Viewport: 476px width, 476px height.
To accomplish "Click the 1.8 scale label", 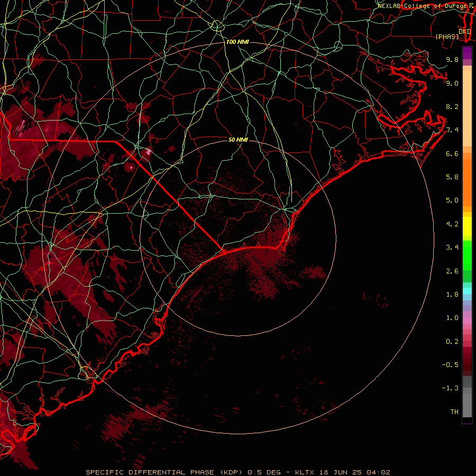I will pyautogui.click(x=452, y=295).
